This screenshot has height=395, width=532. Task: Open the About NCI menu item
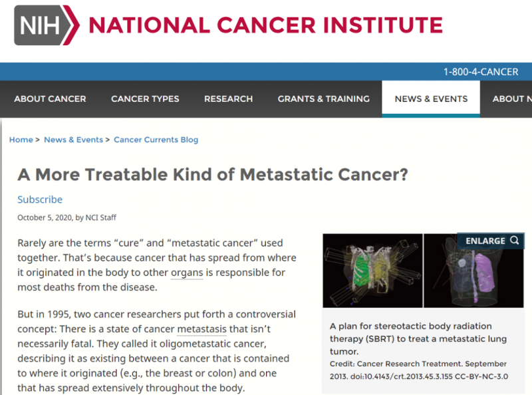[x=511, y=98]
